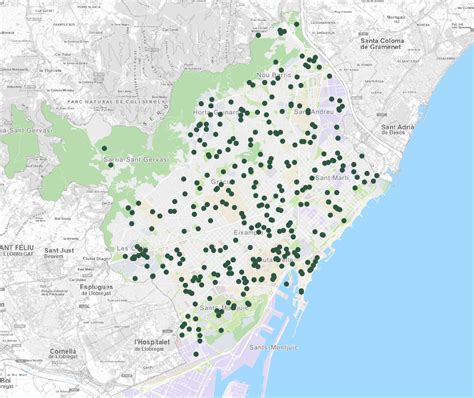Click the Sant Adrià de Besòs label
474x398 pixels.
(x=398, y=129)
